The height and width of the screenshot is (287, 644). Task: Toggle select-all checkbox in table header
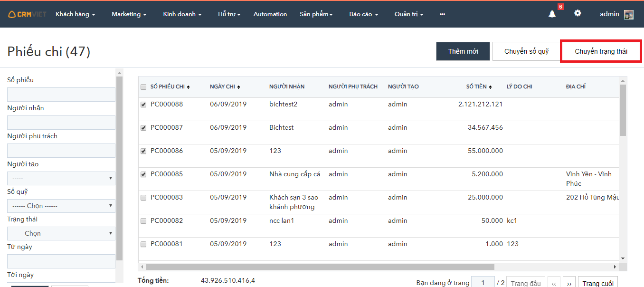pos(143,87)
